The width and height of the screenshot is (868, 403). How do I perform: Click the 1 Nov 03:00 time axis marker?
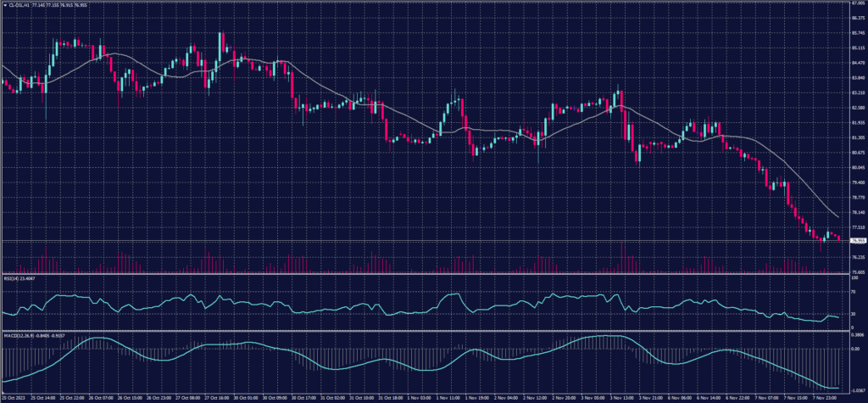click(x=420, y=397)
